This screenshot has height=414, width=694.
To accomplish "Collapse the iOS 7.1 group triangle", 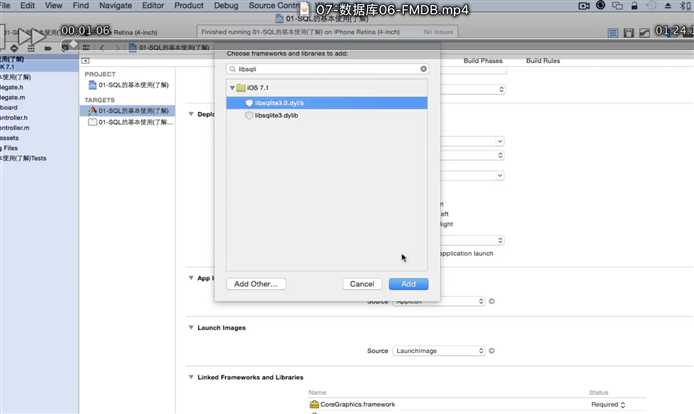I will [232, 88].
